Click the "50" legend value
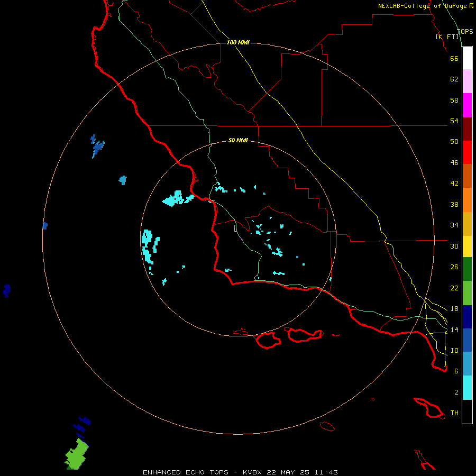The height and width of the screenshot is (476, 476). click(x=454, y=142)
